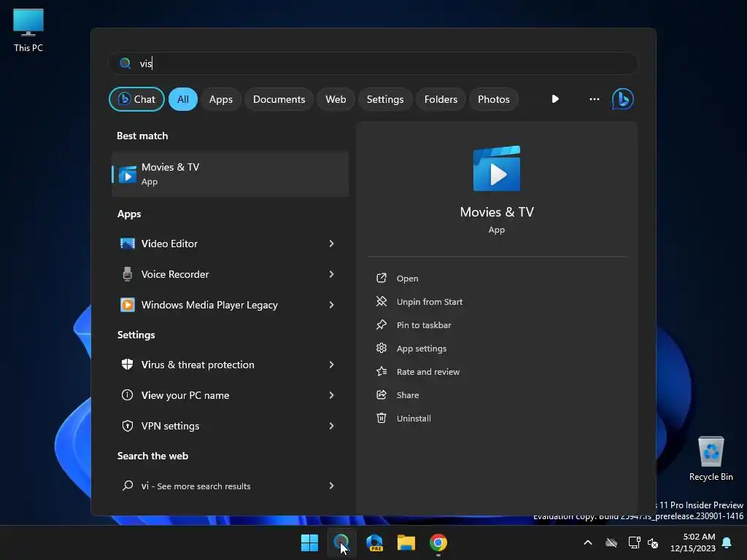747x560 pixels.
Task: Expand VPN settings chevron
Action: tap(331, 426)
